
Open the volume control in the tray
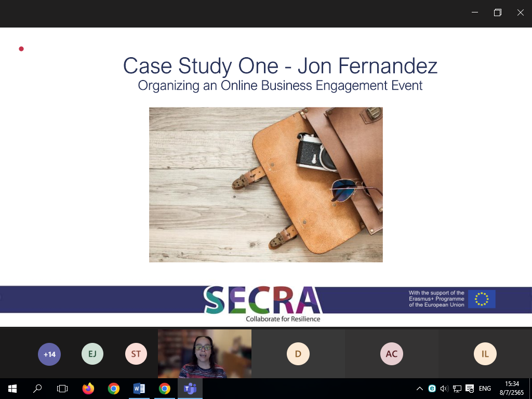(444, 389)
